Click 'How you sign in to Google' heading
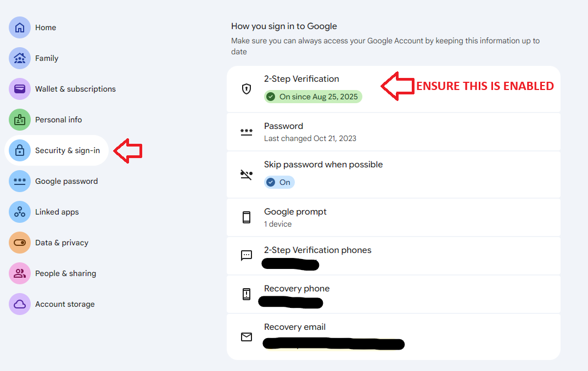 284,26
